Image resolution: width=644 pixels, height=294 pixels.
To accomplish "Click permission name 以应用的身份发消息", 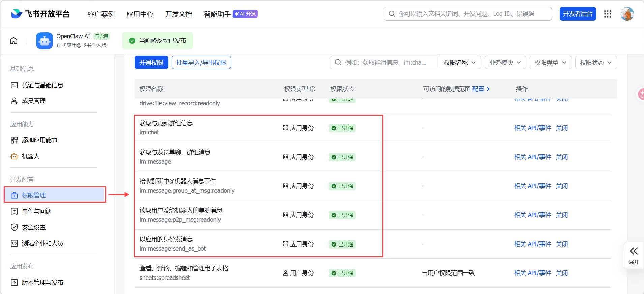I will pyautogui.click(x=166, y=239).
